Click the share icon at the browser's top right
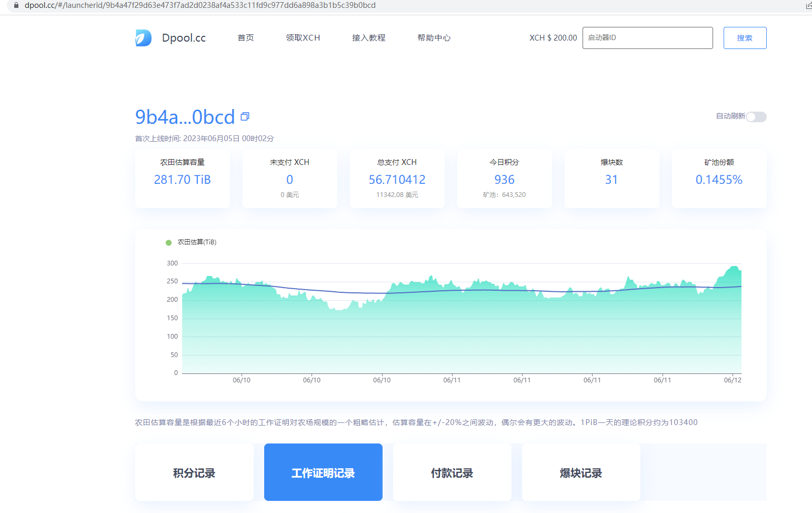The image size is (812, 513). pyautogui.click(x=808, y=6)
